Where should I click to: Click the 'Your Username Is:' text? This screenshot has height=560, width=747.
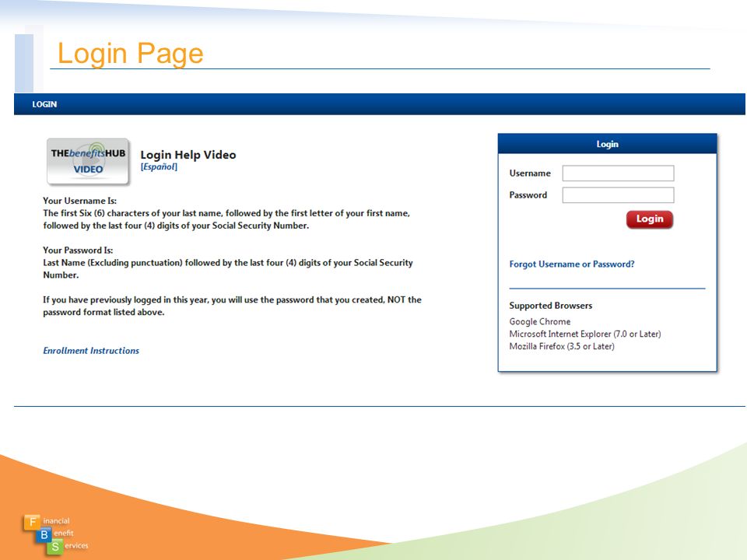(x=79, y=201)
